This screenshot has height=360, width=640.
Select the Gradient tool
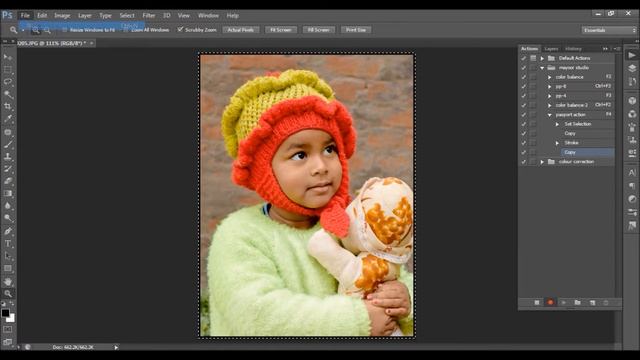[8, 193]
